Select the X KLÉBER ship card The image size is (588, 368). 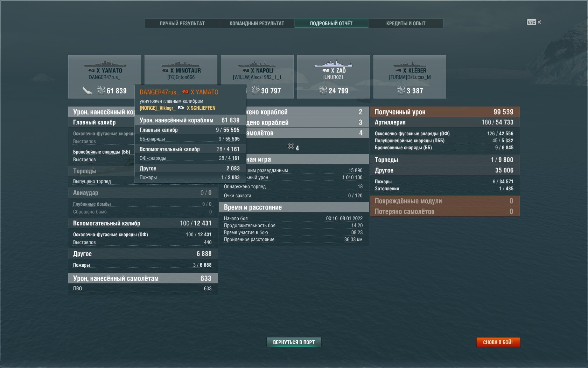tap(409, 76)
